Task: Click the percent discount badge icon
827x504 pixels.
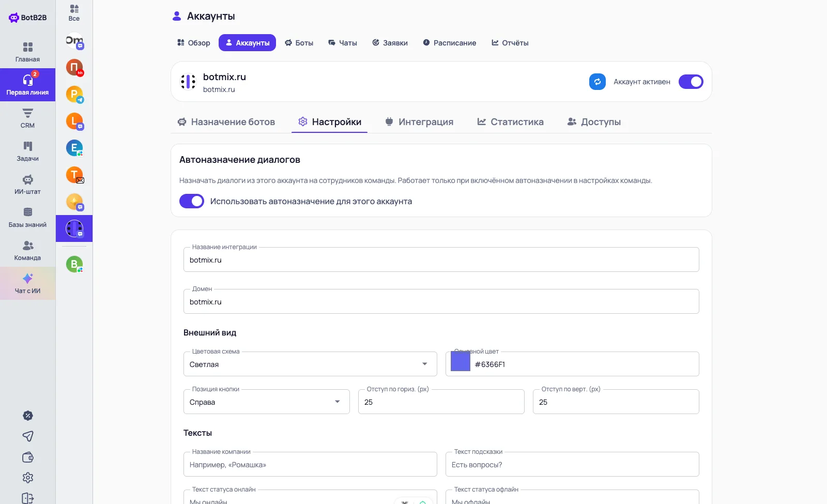Action: click(x=28, y=416)
